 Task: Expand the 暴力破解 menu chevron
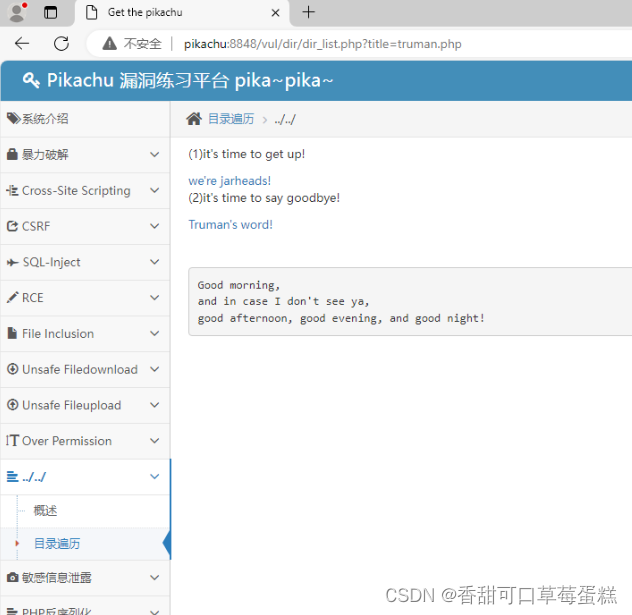coord(154,154)
